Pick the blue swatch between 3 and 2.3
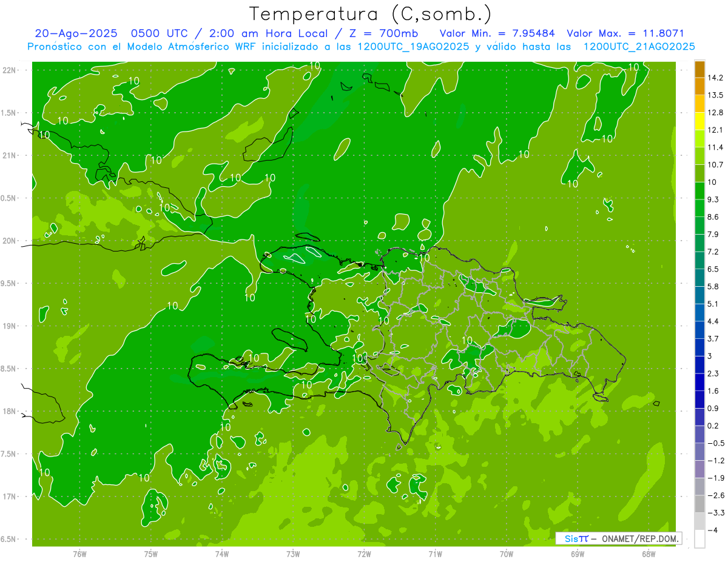Viewport: 728px width, 562px height. tap(699, 365)
